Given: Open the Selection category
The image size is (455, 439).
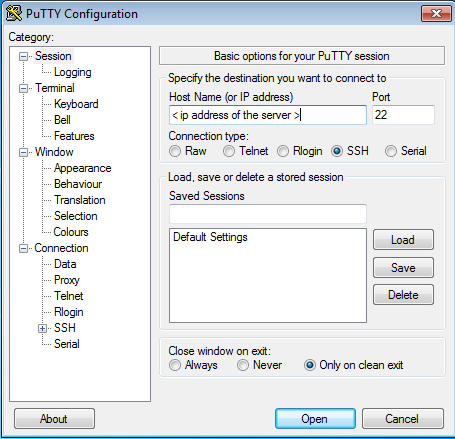Looking at the screenshot, I should (76, 216).
